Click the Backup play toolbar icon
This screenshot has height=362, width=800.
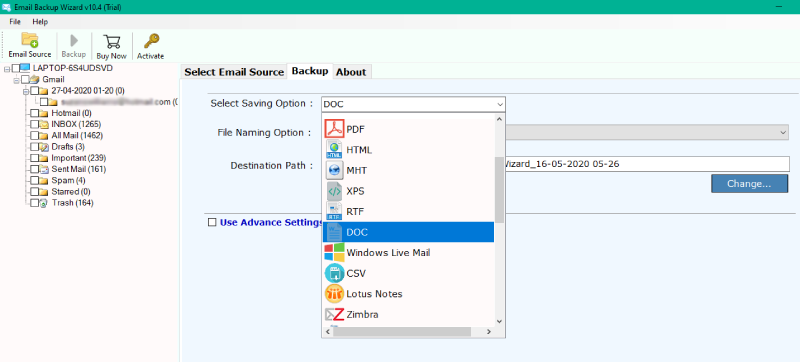point(74,41)
